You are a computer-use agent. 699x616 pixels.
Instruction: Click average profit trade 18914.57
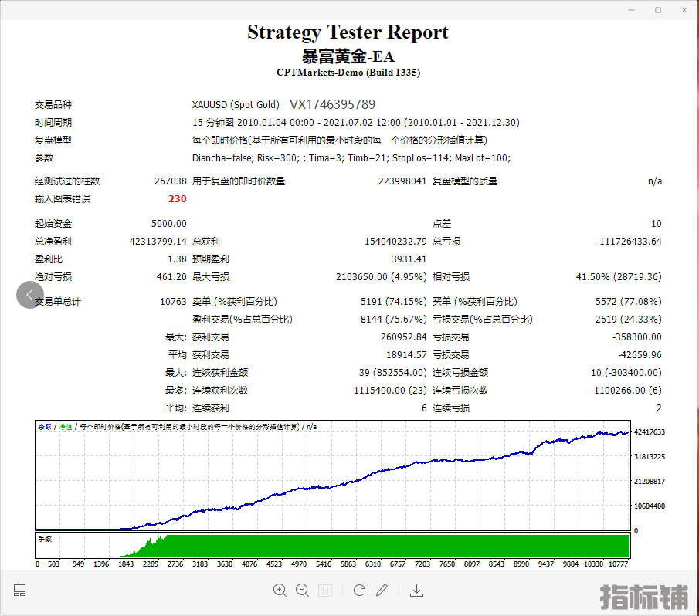(x=406, y=355)
